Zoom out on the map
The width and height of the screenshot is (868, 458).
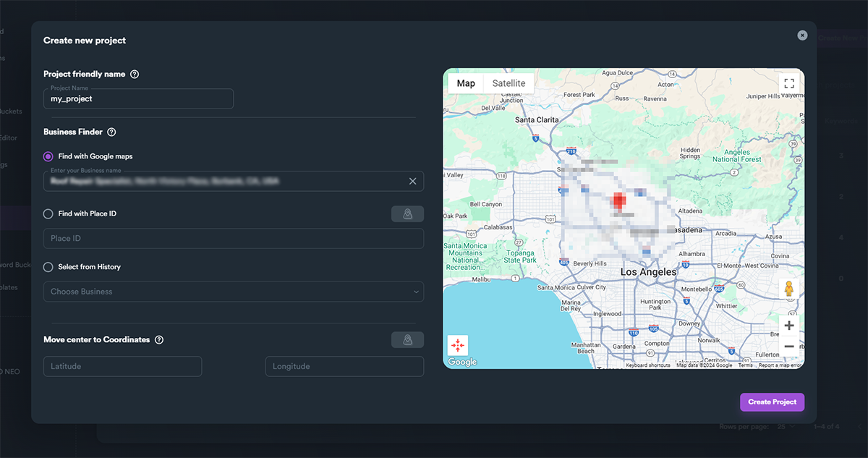click(789, 347)
